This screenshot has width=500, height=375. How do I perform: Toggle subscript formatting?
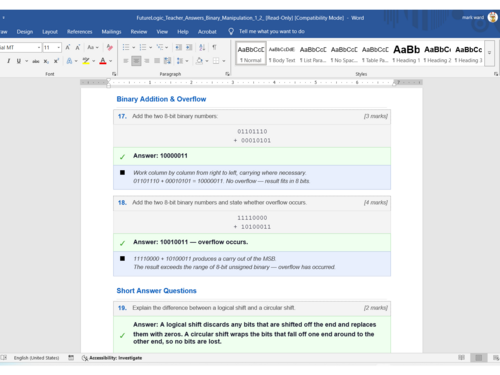pos(46,61)
